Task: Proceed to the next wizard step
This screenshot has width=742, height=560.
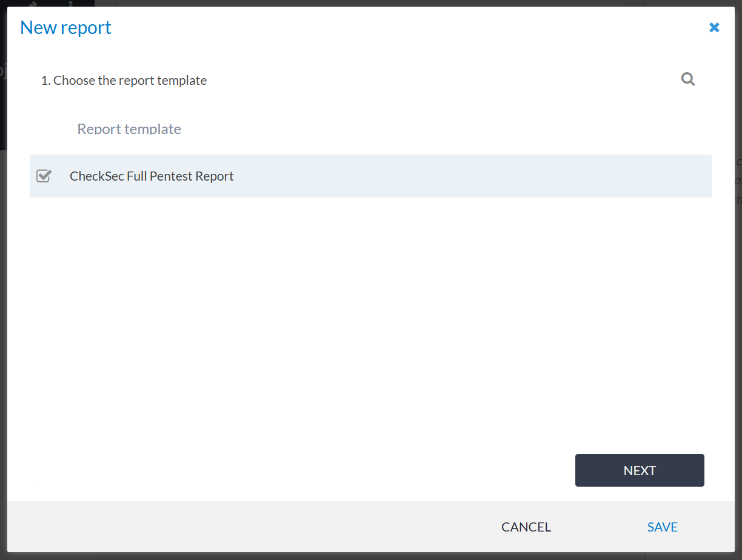Action: (x=639, y=470)
